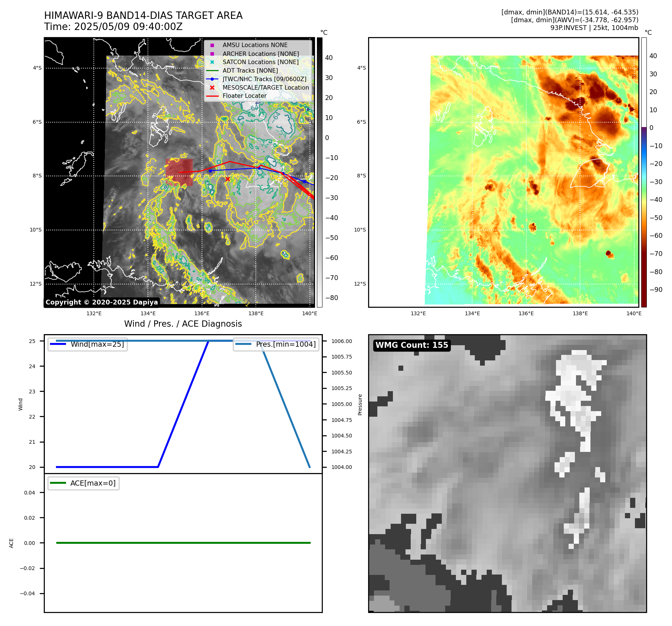This screenshot has height=626, width=672.
Task: Click the red X target marker on map
Action: tap(228, 179)
